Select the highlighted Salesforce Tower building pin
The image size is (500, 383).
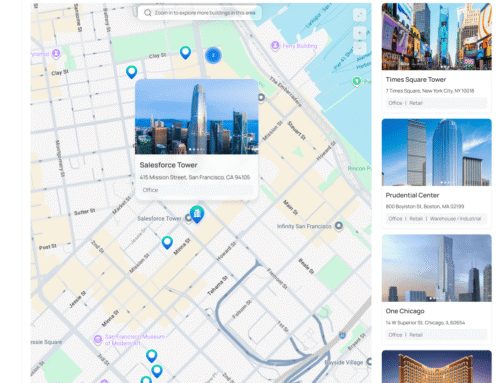197,214
